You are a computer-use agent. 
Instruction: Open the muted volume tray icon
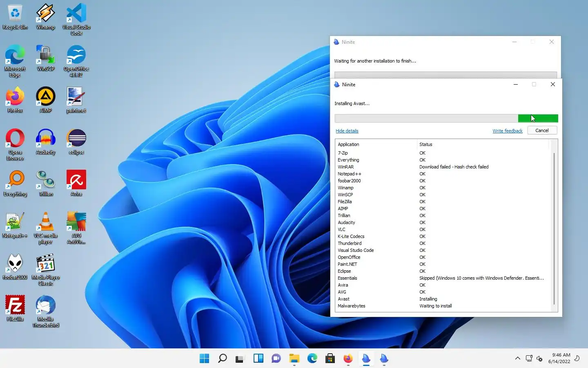(x=539, y=359)
